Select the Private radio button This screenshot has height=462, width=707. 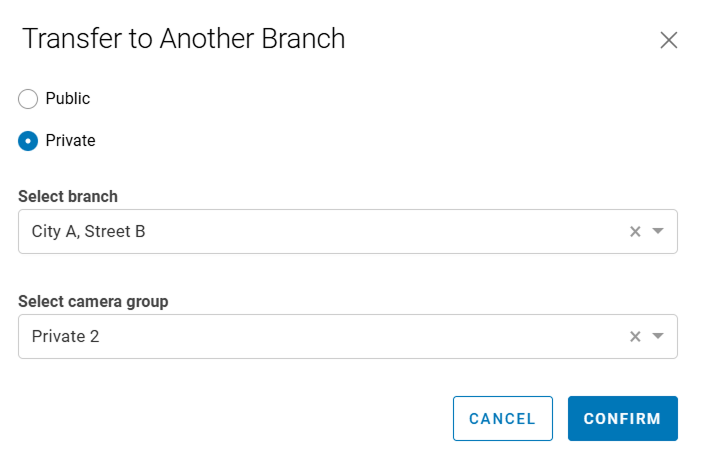[x=28, y=141]
